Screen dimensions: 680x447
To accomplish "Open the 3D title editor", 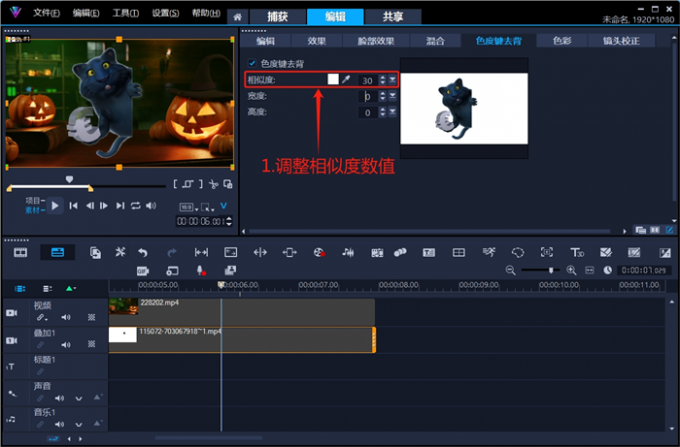I will click(x=577, y=252).
